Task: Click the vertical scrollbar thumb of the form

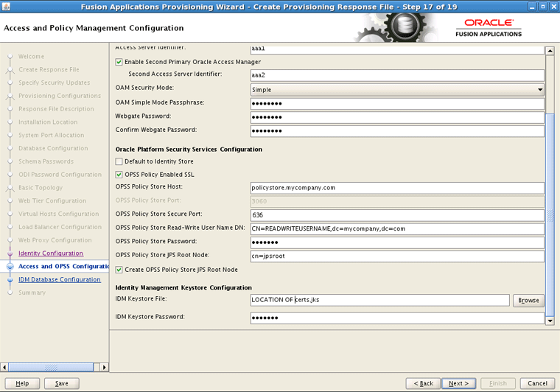Action: (x=550, y=215)
